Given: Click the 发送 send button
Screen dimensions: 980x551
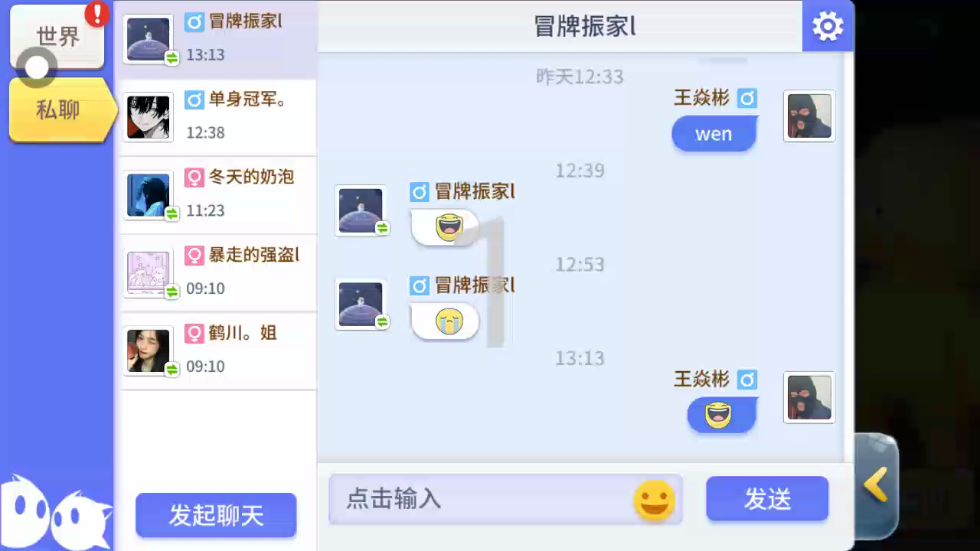Looking at the screenshot, I should pyautogui.click(x=767, y=499).
